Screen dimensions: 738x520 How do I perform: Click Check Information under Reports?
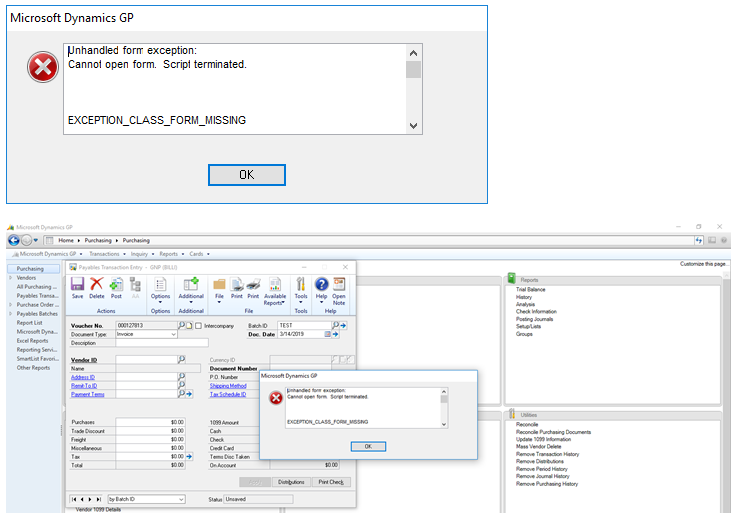pyautogui.click(x=536, y=312)
